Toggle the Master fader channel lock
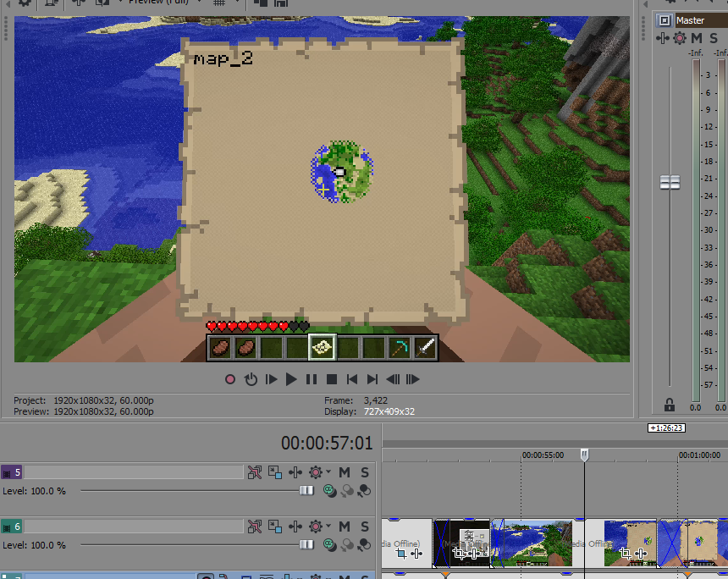This screenshot has height=579, width=728. pos(669,405)
